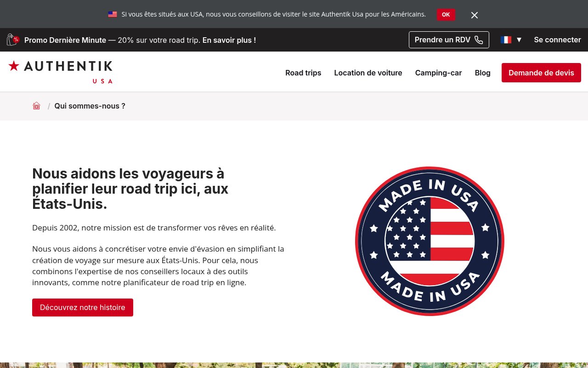Viewport: 588px width, 368px height.
Task: Click the 'Depuis 2002' sentence
Action: [154, 228]
